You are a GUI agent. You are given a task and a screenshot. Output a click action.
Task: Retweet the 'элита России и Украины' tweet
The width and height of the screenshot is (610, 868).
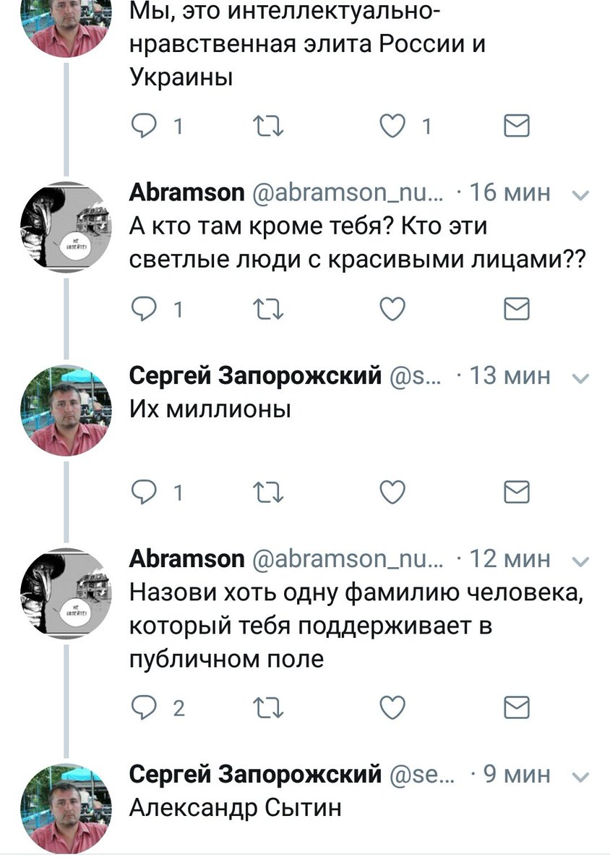(270, 127)
